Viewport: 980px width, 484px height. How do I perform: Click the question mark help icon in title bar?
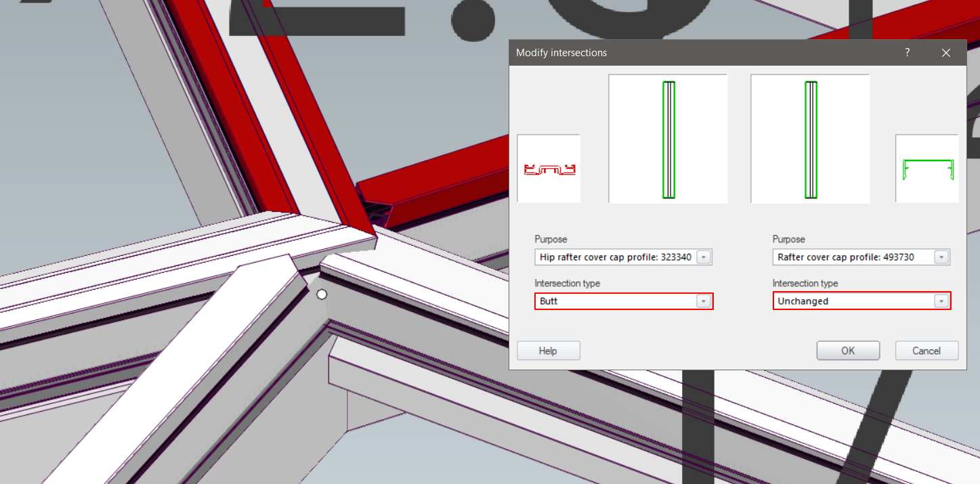pyautogui.click(x=907, y=53)
